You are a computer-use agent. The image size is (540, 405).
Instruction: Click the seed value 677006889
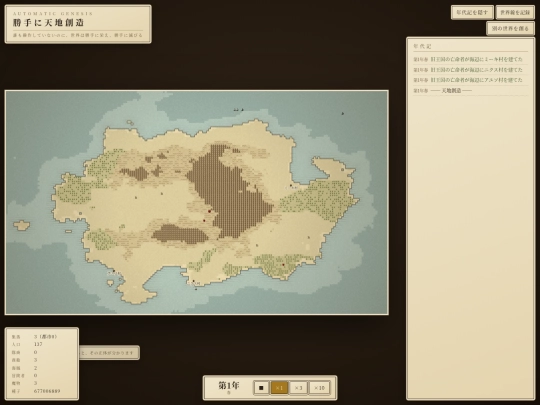point(47,391)
